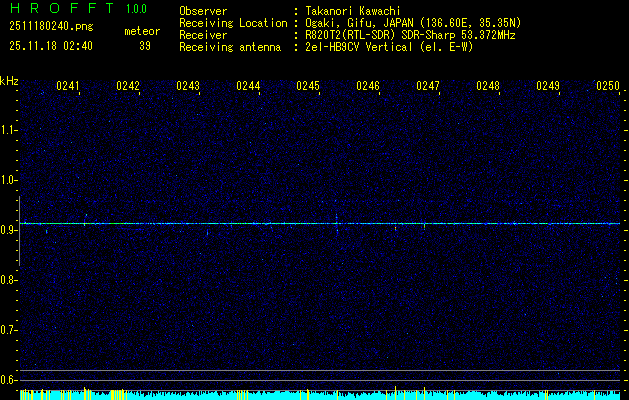Click the gray vertical range bar beside 0.9 kHz
Screen dimensions: 629x400
(19, 231)
